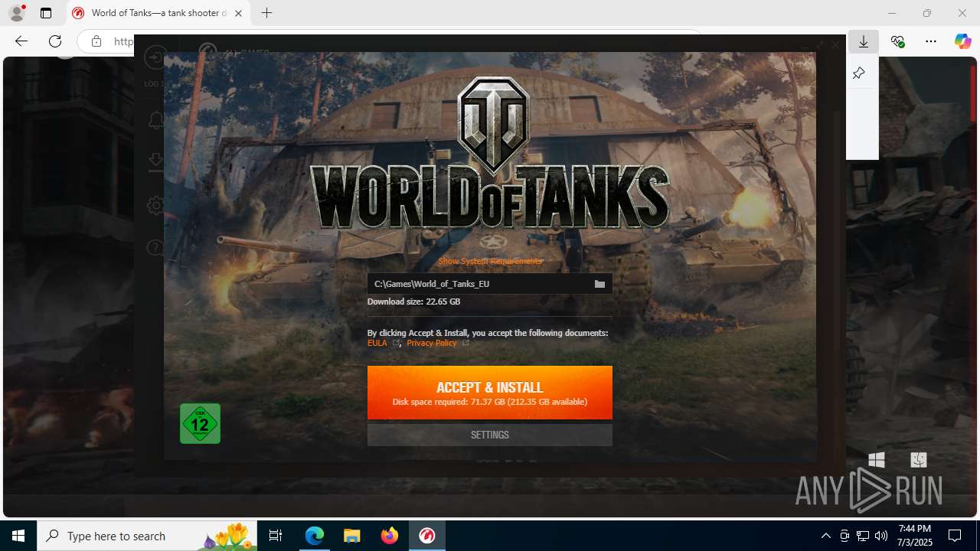Pin the Edge downloads panel
This screenshot has height=551, width=980.
[x=859, y=73]
